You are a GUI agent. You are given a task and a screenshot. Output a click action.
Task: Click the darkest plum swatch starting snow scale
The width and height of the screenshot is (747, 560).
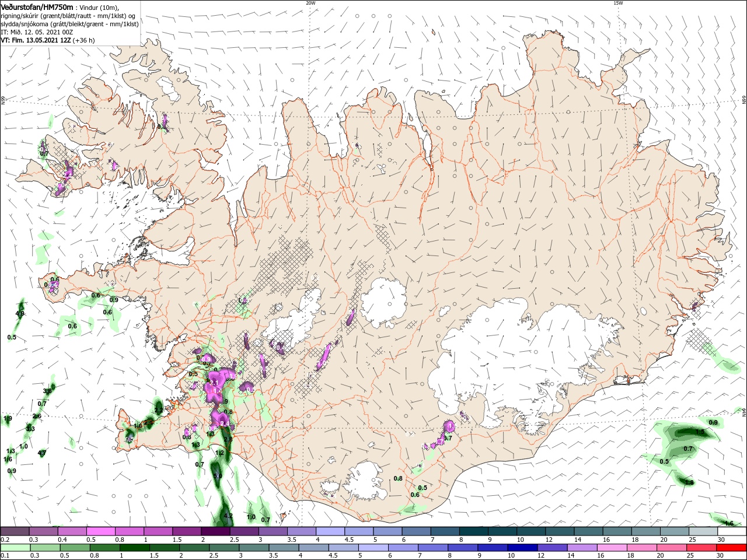[x=15, y=531]
